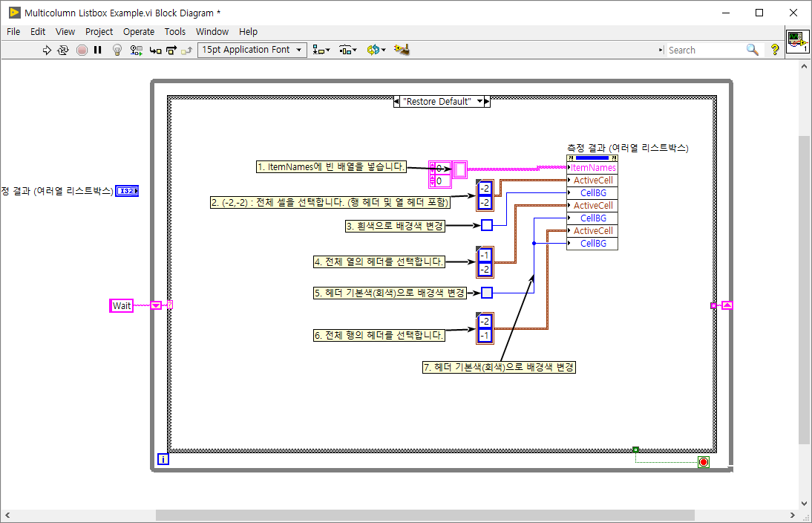Image resolution: width=812 pixels, height=523 pixels.
Task: Select the empty string array constant
Action: tap(460, 170)
